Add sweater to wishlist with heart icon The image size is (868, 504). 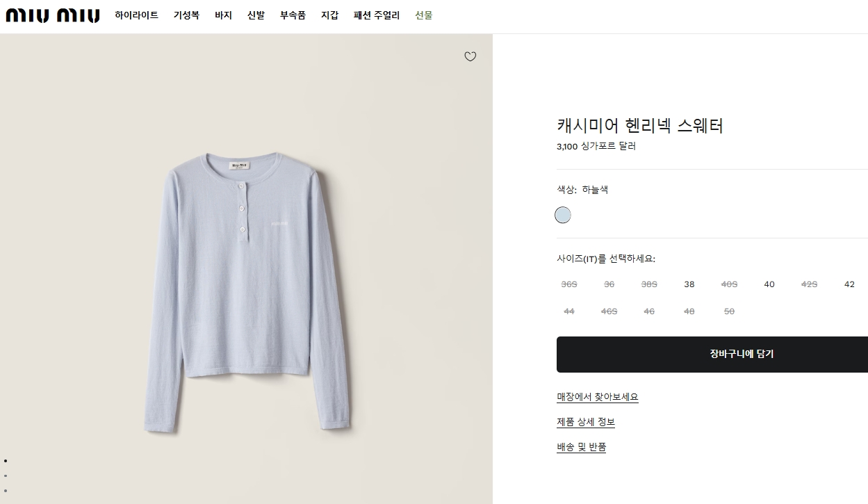[x=470, y=56]
